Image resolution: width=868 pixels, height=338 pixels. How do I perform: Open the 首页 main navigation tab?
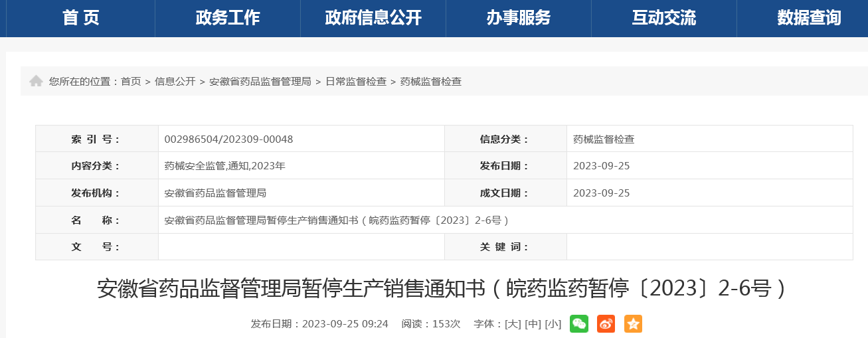click(x=81, y=18)
